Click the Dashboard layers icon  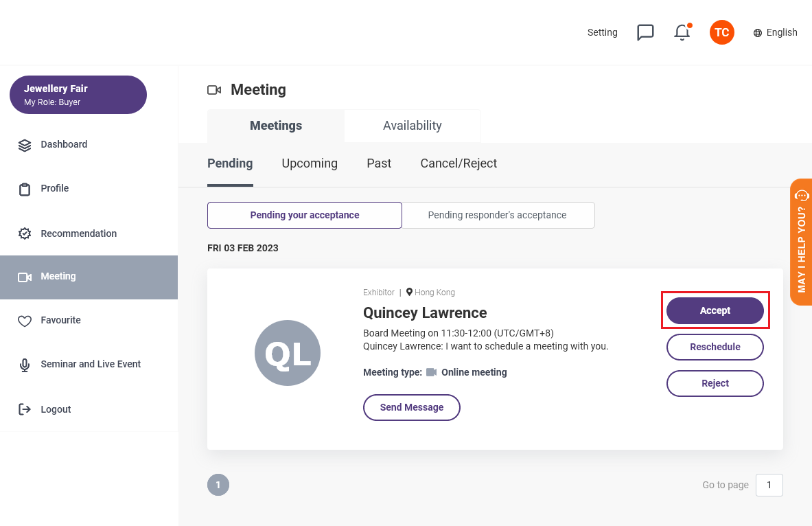[x=24, y=145]
